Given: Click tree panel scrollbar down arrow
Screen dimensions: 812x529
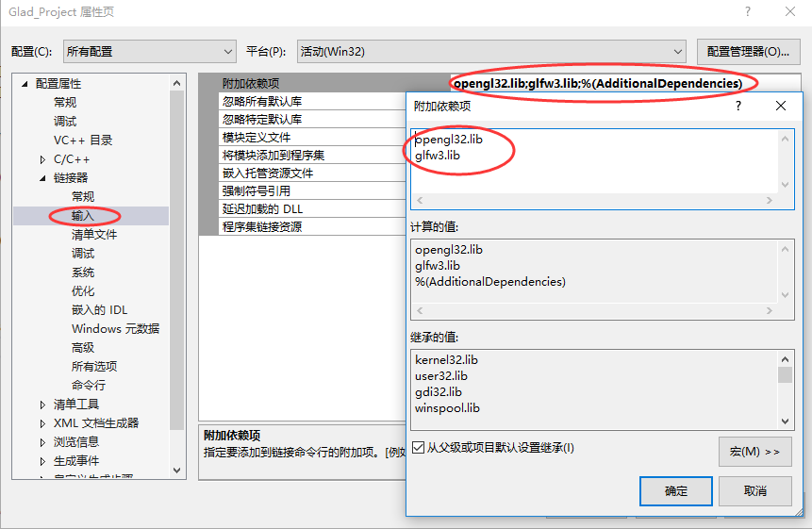Looking at the screenshot, I should pos(176,470).
